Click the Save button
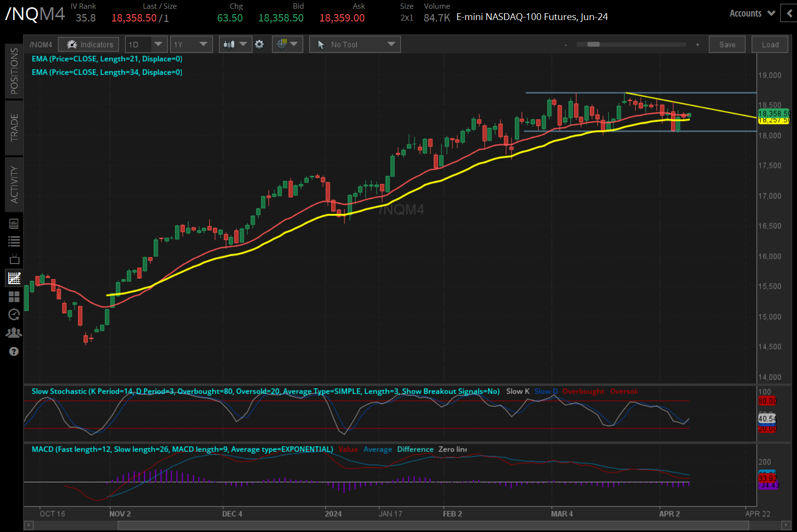This screenshot has width=797, height=532. (x=727, y=44)
